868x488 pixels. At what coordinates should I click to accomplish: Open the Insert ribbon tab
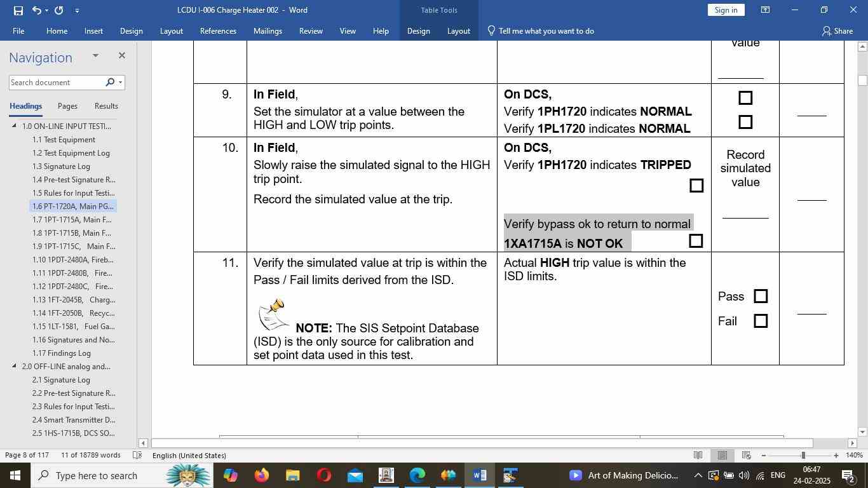point(93,30)
